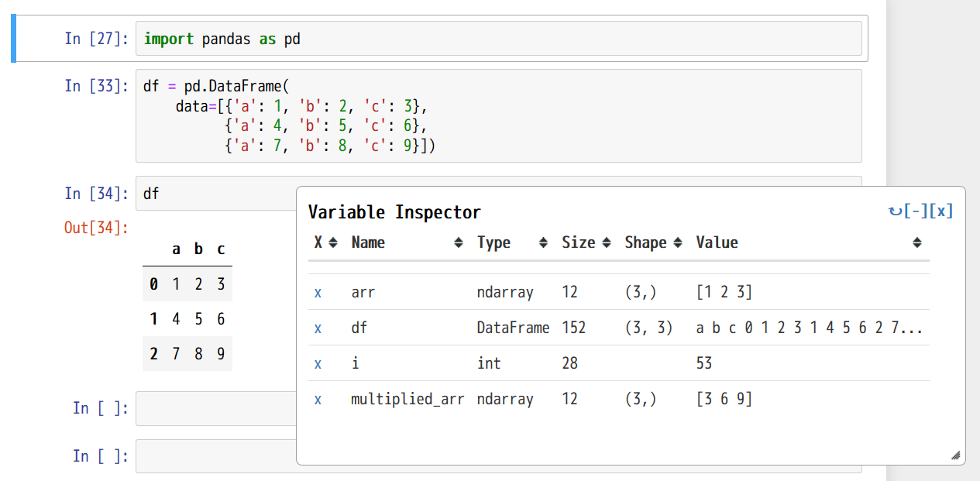Refresh the Variable Inspector list
980x481 pixels.
(895, 211)
